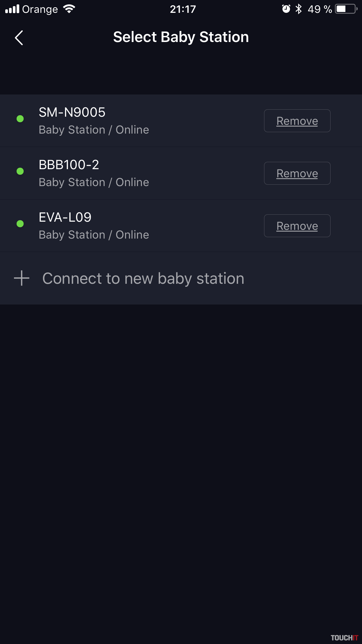The image size is (362, 644).
Task: Tap the battery indicator icon
Action: click(x=346, y=9)
